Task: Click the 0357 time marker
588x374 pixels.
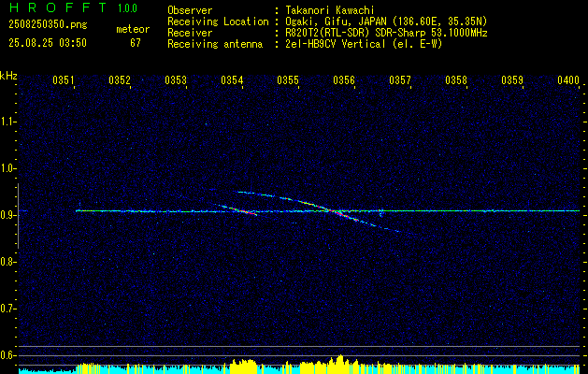Action: coord(400,80)
